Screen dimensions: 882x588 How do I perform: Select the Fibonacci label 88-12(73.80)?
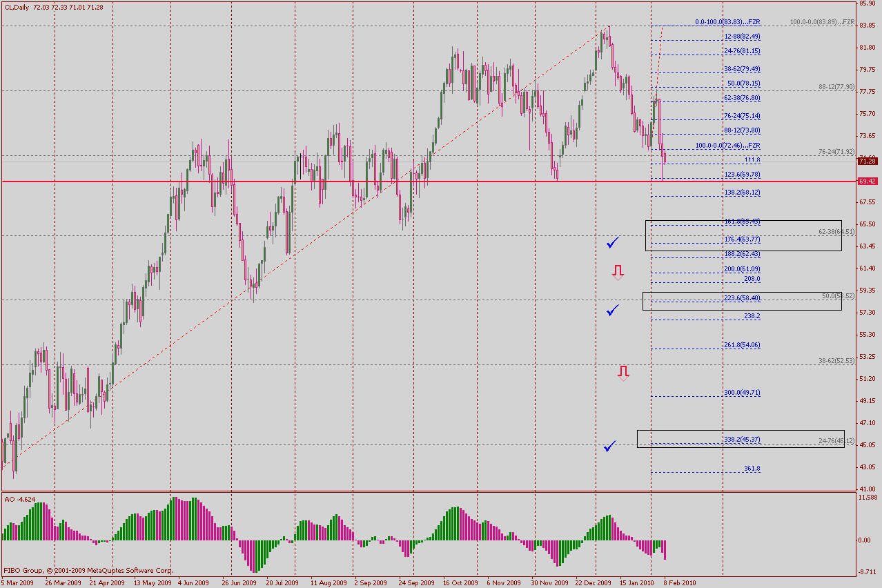coord(742,130)
